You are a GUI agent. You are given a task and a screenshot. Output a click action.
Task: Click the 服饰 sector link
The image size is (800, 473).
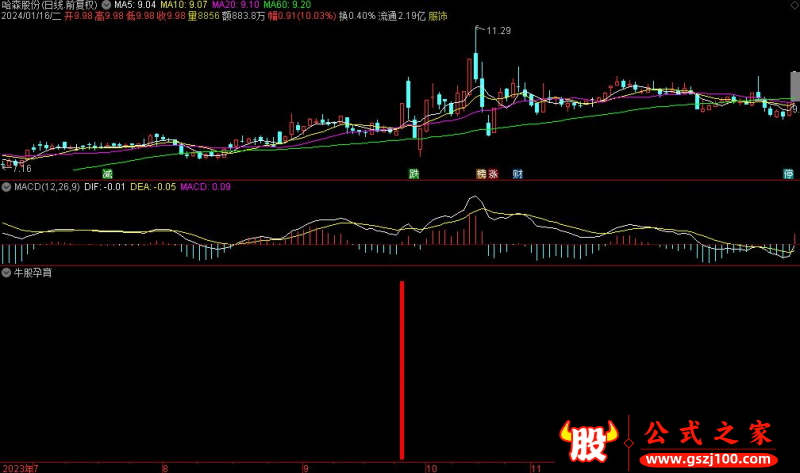point(438,16)
